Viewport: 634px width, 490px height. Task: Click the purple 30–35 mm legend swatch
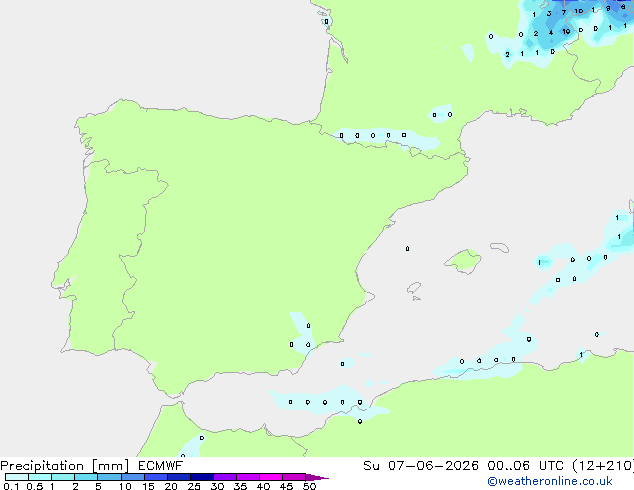click(x=225, y=477)
